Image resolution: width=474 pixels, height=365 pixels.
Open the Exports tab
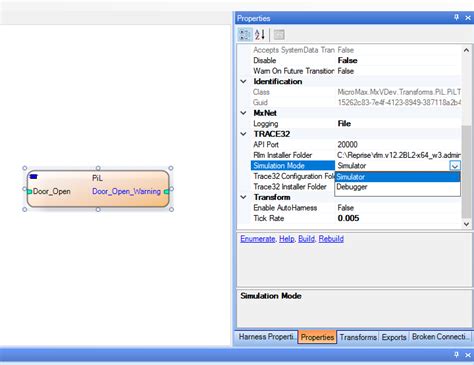(x=394, y=337)
